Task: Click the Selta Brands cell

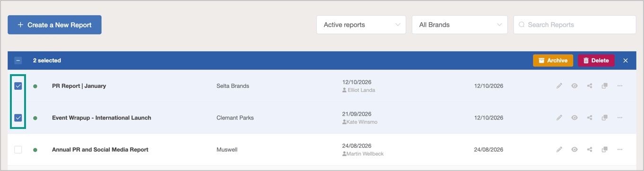Action: (233, 86)
